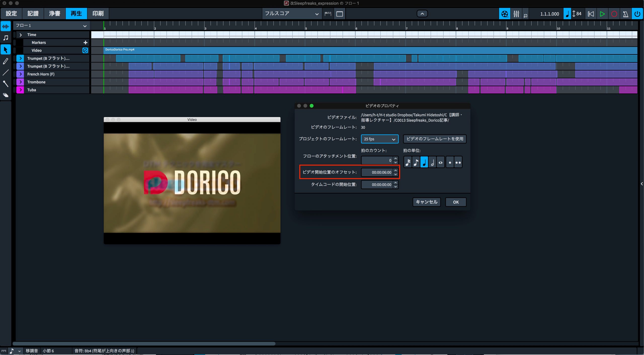
Task: Click the horizontal scrollbar at the bottom
Action: (144, 343)
